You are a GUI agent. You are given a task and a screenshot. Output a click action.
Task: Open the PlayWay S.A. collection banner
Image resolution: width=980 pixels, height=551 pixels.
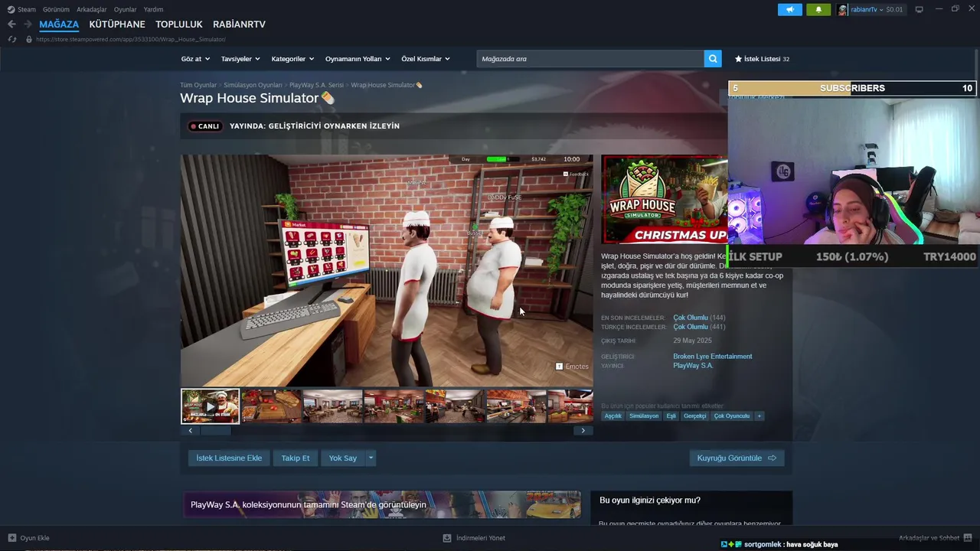pyautogui.click(x=381, y=505)
